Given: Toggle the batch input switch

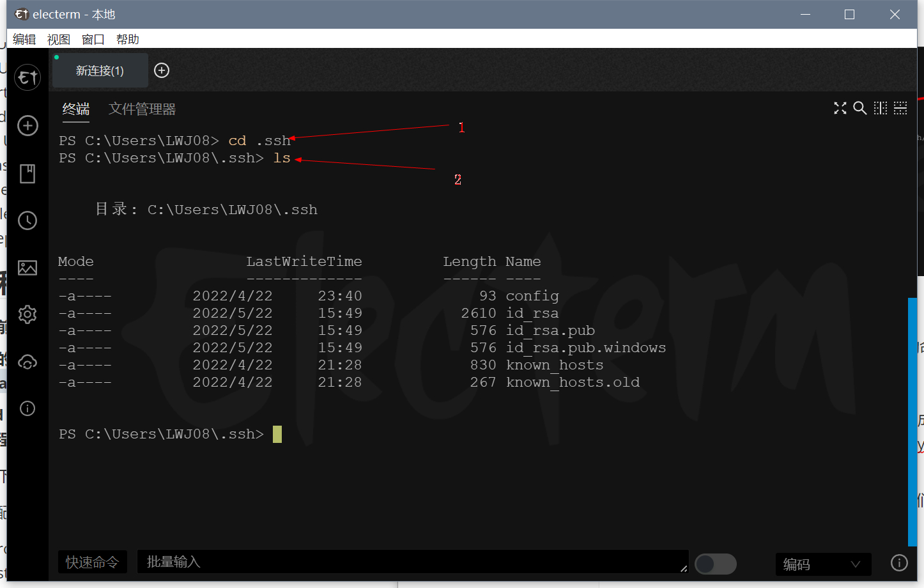Looking at the screenshot, I should click(716, 564).
